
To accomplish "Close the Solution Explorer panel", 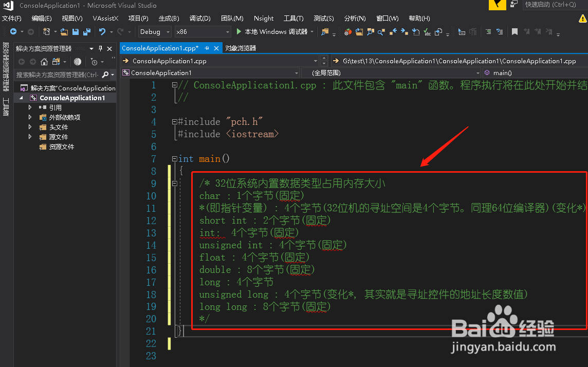I will click(109, 49).
